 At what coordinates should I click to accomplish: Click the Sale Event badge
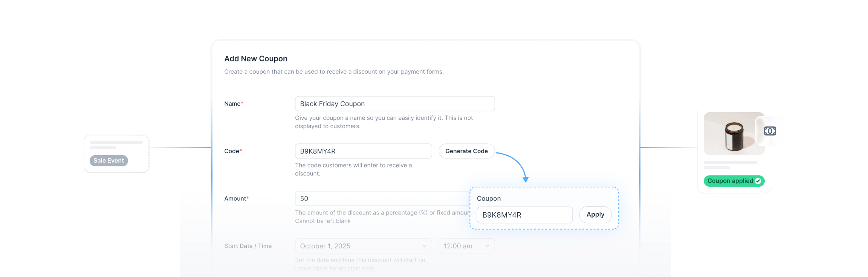(108, 161)
